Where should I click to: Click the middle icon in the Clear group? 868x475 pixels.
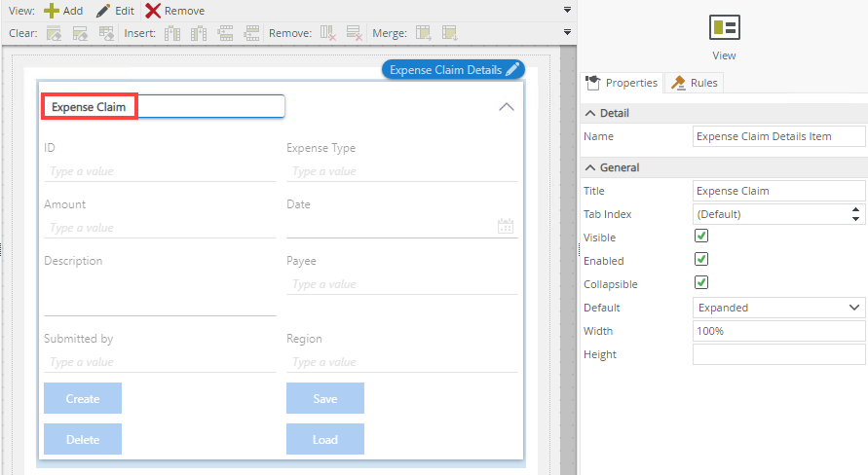pyautogui.click(x=80, y=33)
